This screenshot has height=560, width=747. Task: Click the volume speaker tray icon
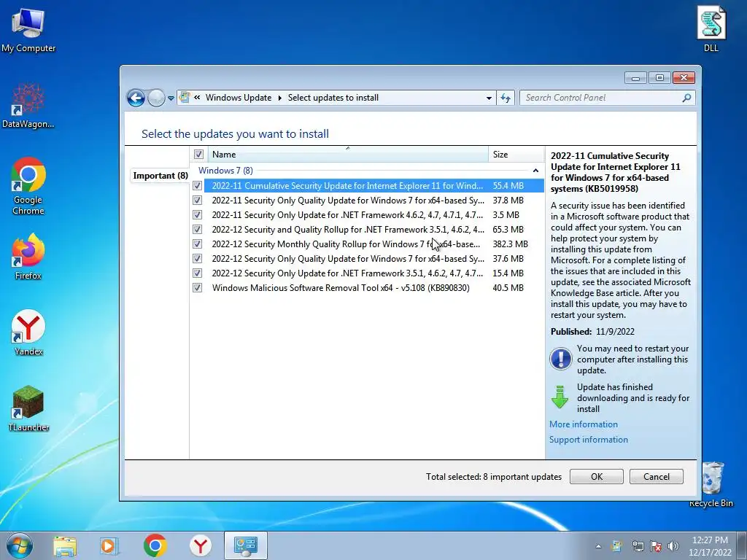[673, 546]
